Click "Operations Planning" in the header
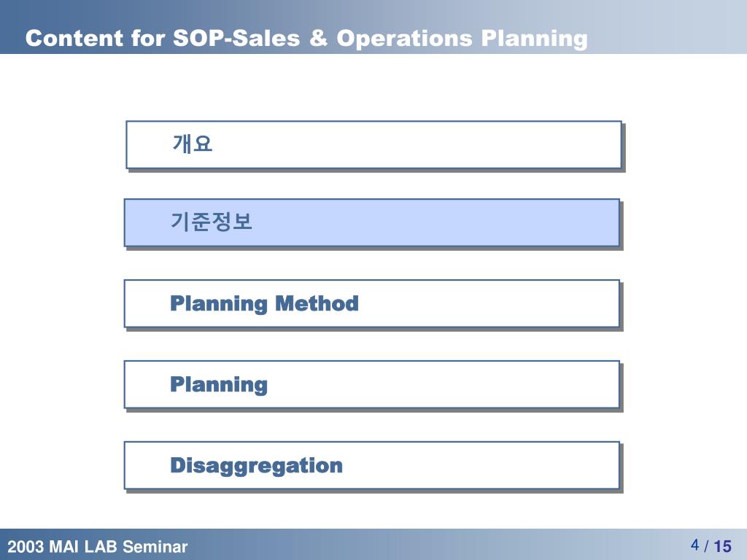 [x=462, y=39]
